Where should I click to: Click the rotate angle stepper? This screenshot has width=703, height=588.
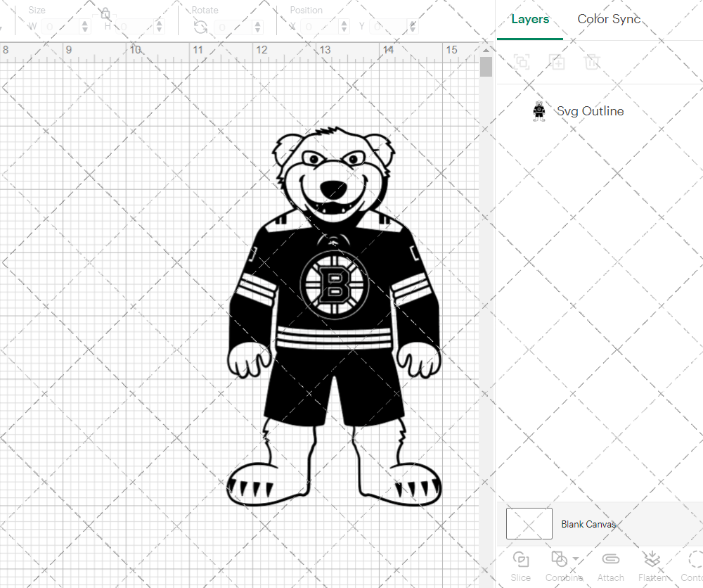pyautogui.click(x=257, y=25)
